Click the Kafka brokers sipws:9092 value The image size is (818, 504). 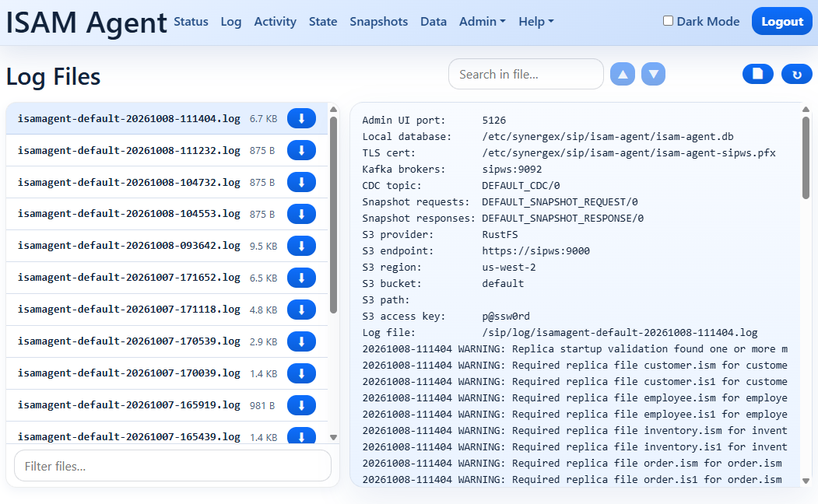[512, 169]
